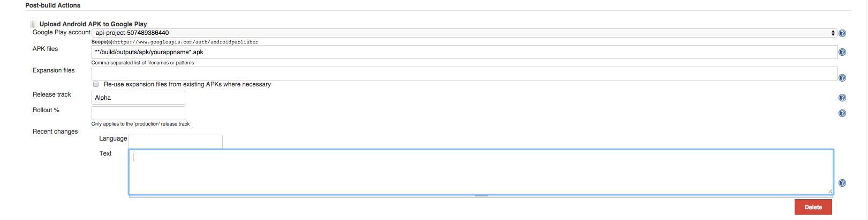Show help for Release track field
This screenshot has height=220, width=868.
[842, 98]
